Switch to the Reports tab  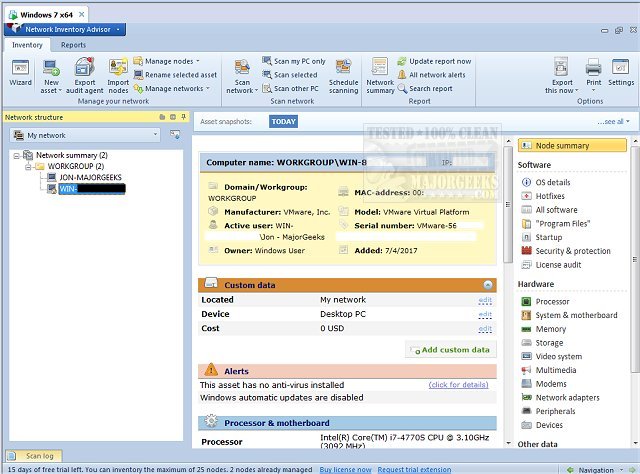[73, 45]
